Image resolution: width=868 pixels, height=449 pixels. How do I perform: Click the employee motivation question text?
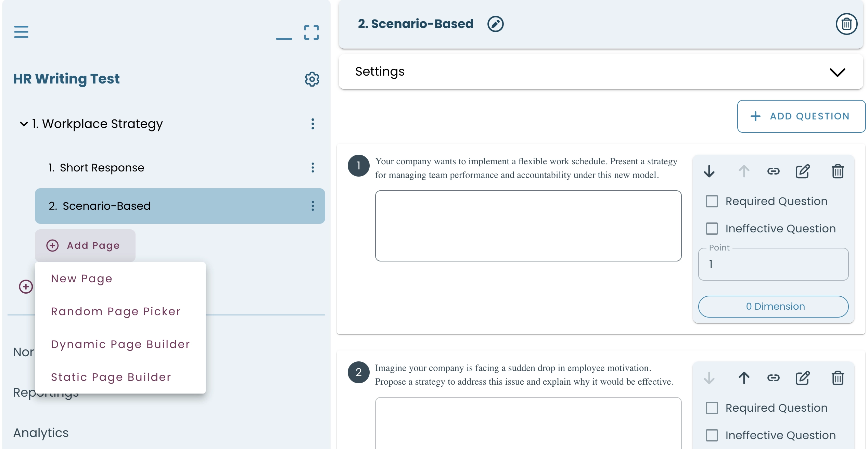coord(524,375)
